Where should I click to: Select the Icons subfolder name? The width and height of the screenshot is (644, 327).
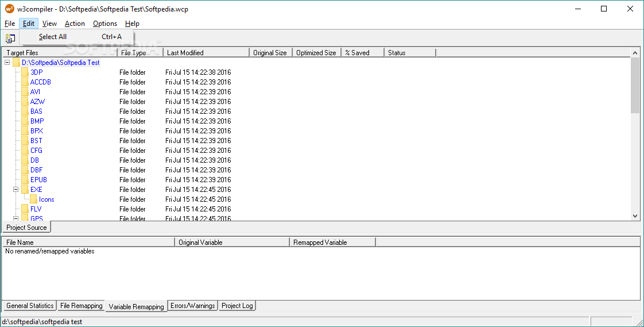46,199
